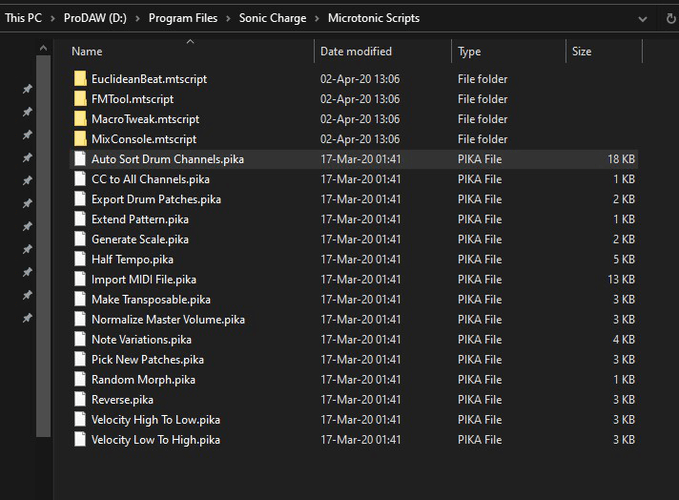Click the 18 KB size value
The height and width of the screenshot is (500, 679).
click(621, 159)
